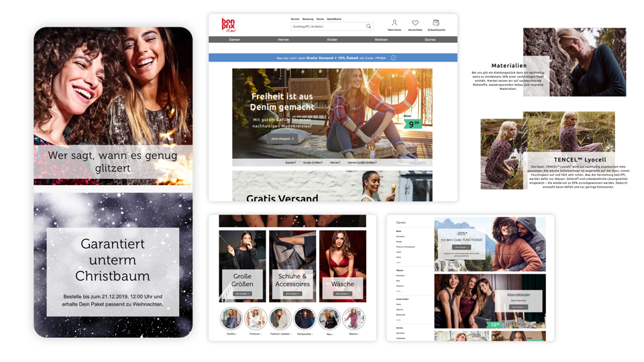Open Bademode in the sidebar list
The image size is (644, 362).
pos(401,315)
